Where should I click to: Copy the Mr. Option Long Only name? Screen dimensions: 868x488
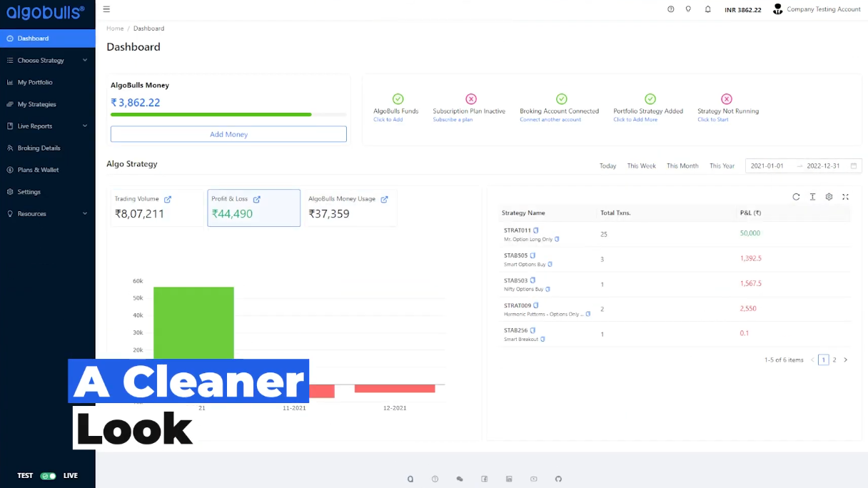click(557, 240)
